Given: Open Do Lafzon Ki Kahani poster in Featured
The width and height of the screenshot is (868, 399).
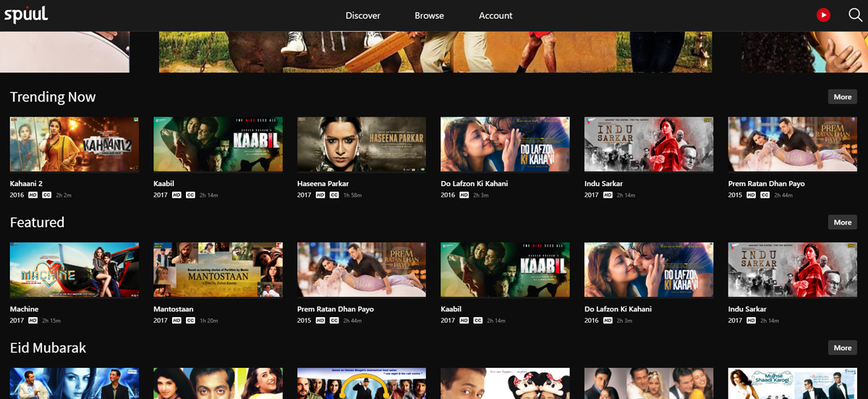Looking at the screenshot, I should pyautogui.click(x=649, y=269).
